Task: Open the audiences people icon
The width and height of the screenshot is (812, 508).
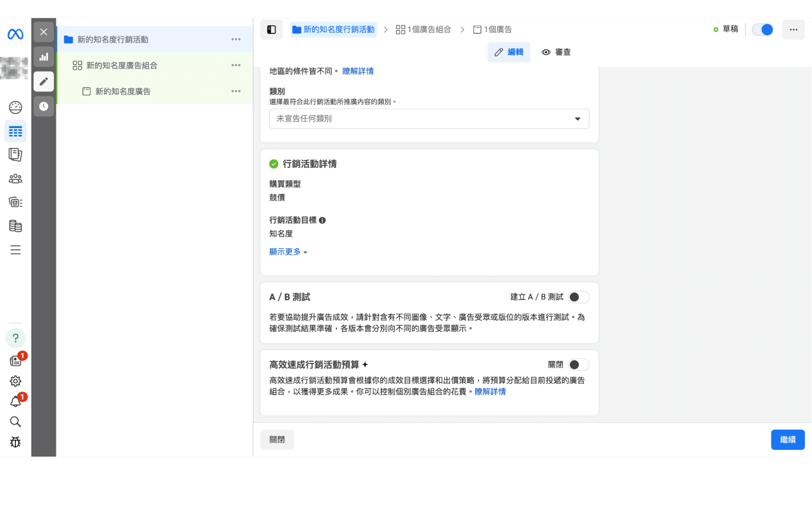Action: click(x=15, y=178)
